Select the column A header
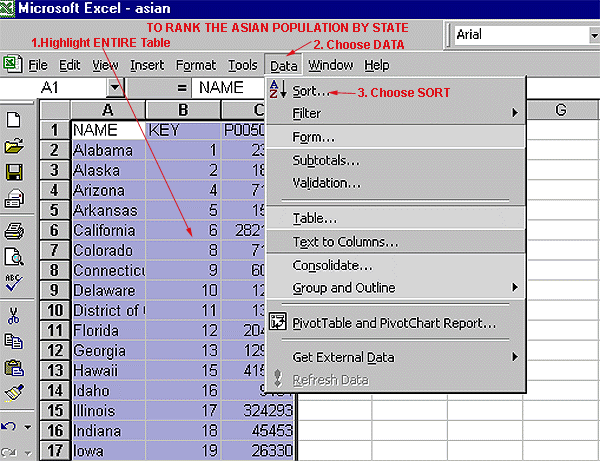The image size is (600, 461). (107, 109)
